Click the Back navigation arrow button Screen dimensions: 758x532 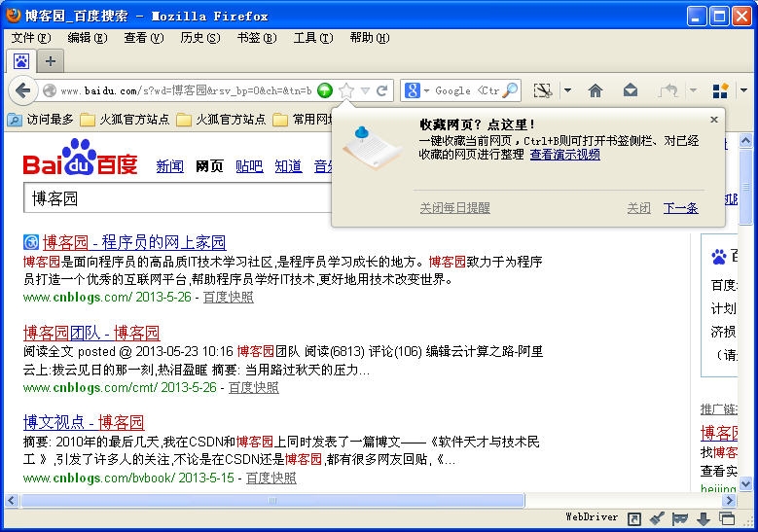coord(22,90)
